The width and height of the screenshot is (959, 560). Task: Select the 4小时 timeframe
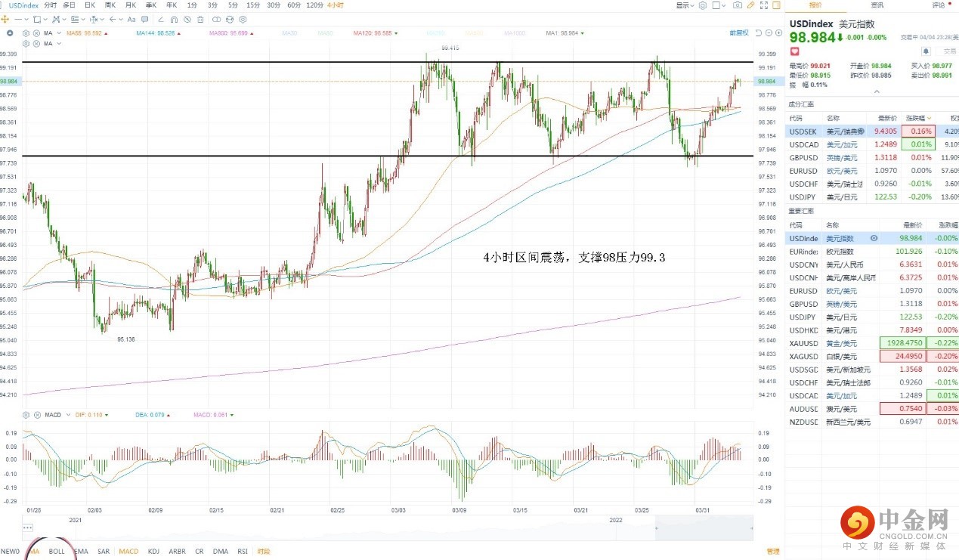point(336,5)
